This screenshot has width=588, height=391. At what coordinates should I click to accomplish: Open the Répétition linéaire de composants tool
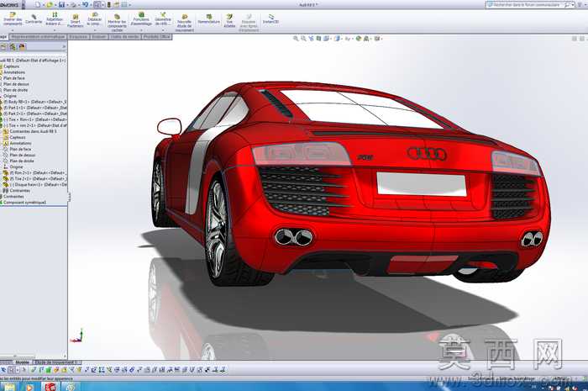pyautogui.click(x=55, y=19)
